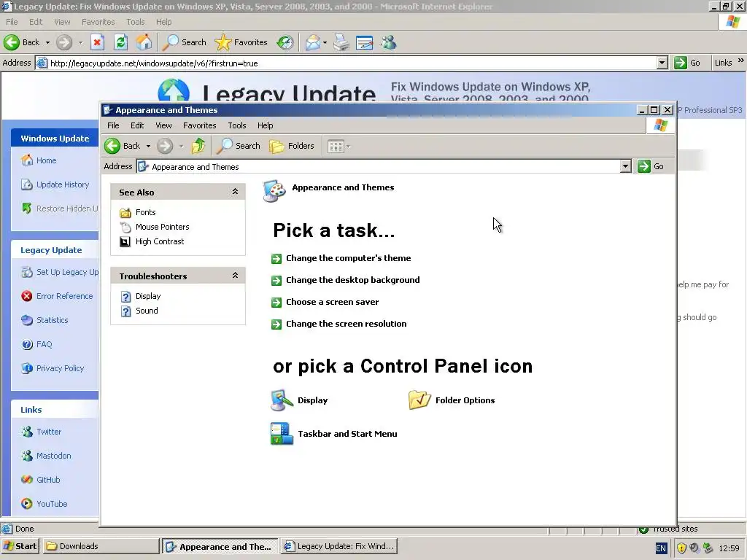Open Help menu in Appearance and Themes
This screenshot has width=747, height=560.
[266, 125]
